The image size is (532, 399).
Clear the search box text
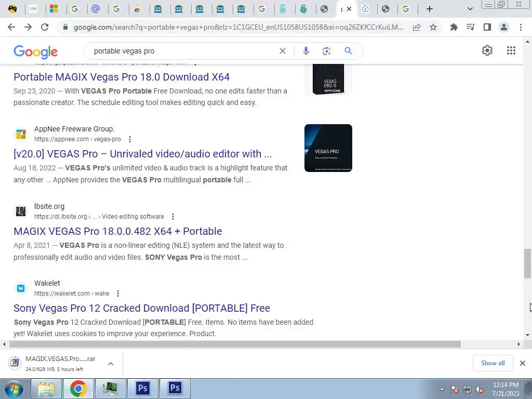pyautogui.click(x=282, y=51)
